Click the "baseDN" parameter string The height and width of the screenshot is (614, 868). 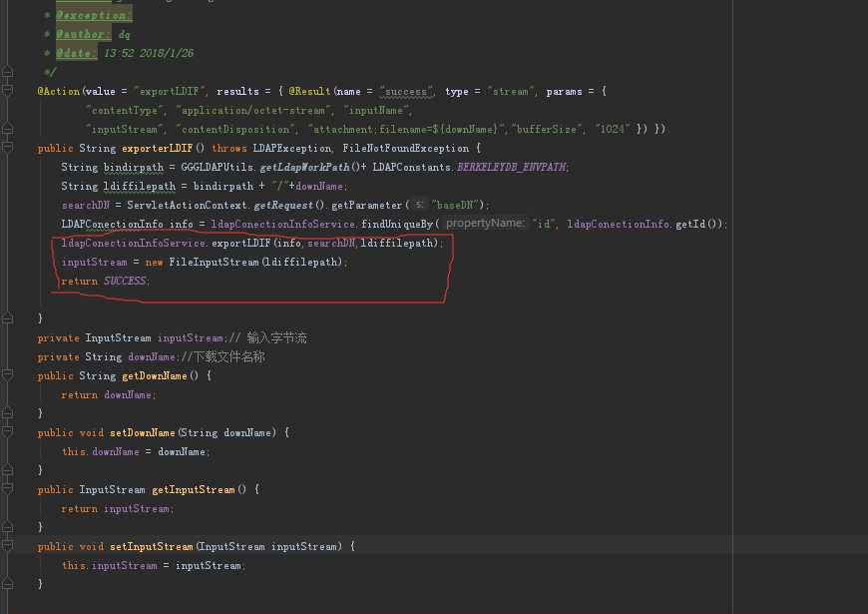pos(455,205)
